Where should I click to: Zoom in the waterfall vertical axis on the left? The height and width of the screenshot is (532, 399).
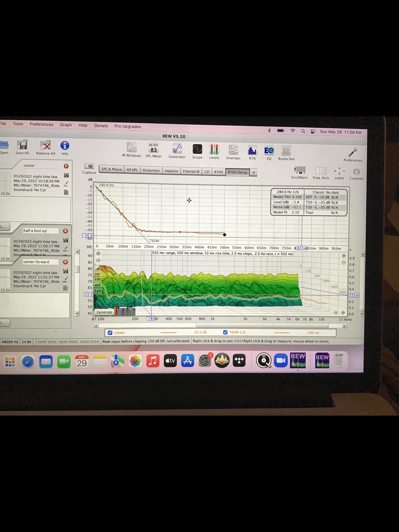tap(98, 253)
